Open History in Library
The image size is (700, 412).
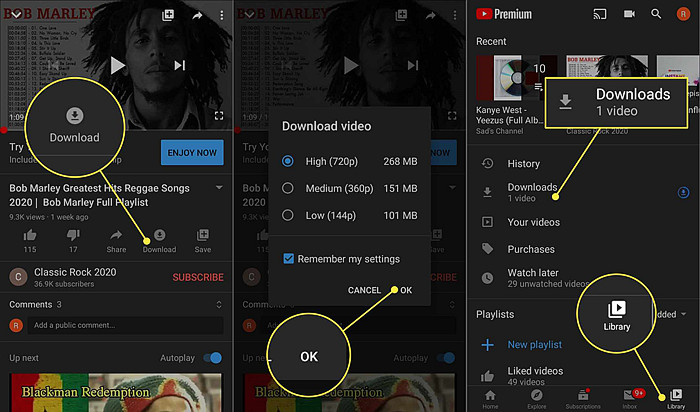click(x=583, y=164)
